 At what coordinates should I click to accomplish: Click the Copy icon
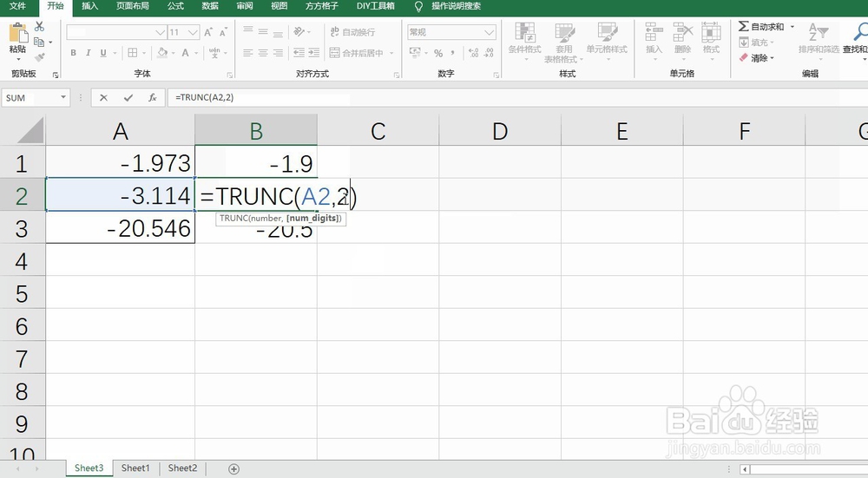pos(39,42)
